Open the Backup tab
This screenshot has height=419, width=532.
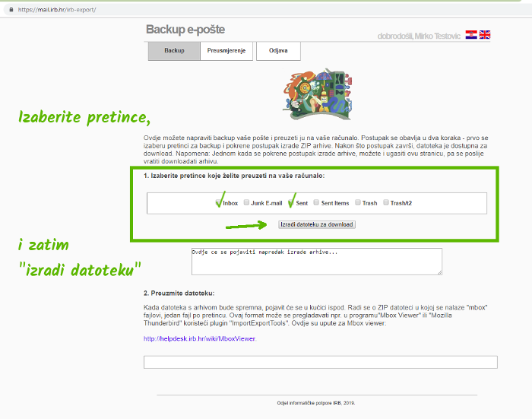(174, 52)
